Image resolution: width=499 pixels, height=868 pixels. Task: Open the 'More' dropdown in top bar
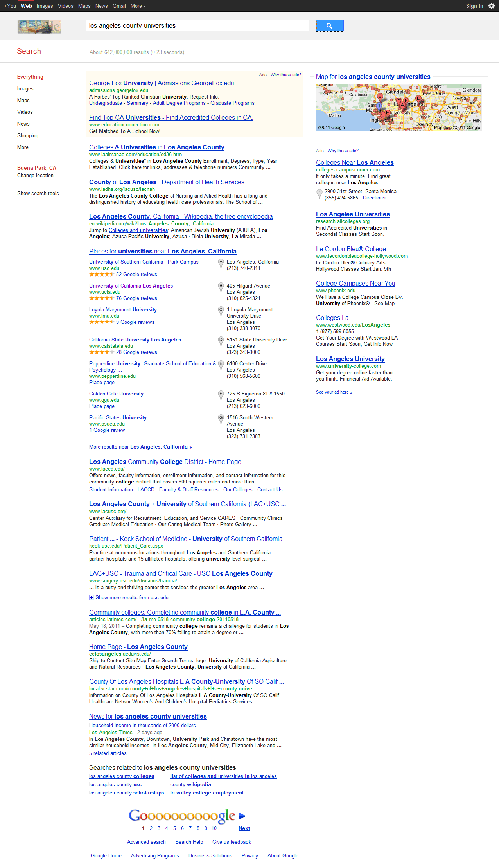click(138, 6)
